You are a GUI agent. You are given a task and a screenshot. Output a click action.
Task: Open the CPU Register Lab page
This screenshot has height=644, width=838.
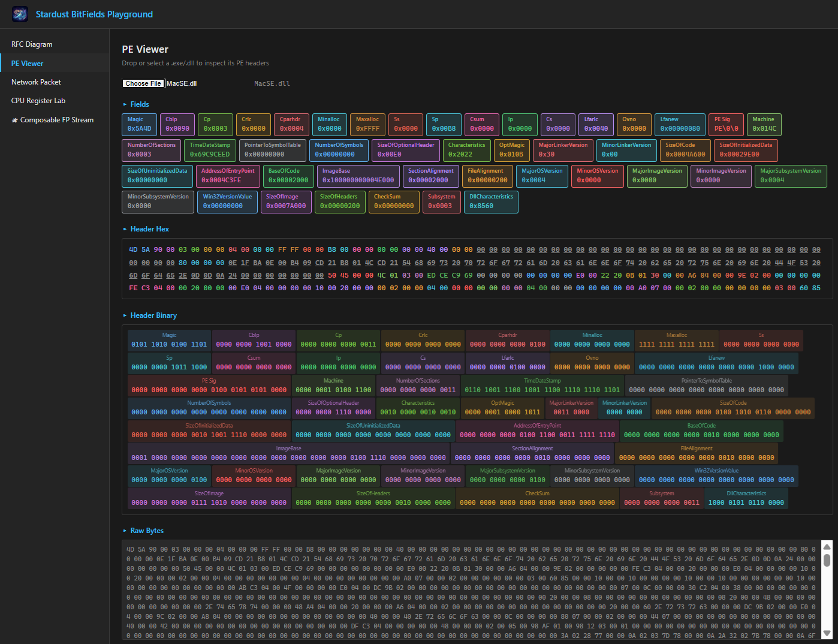38,100
